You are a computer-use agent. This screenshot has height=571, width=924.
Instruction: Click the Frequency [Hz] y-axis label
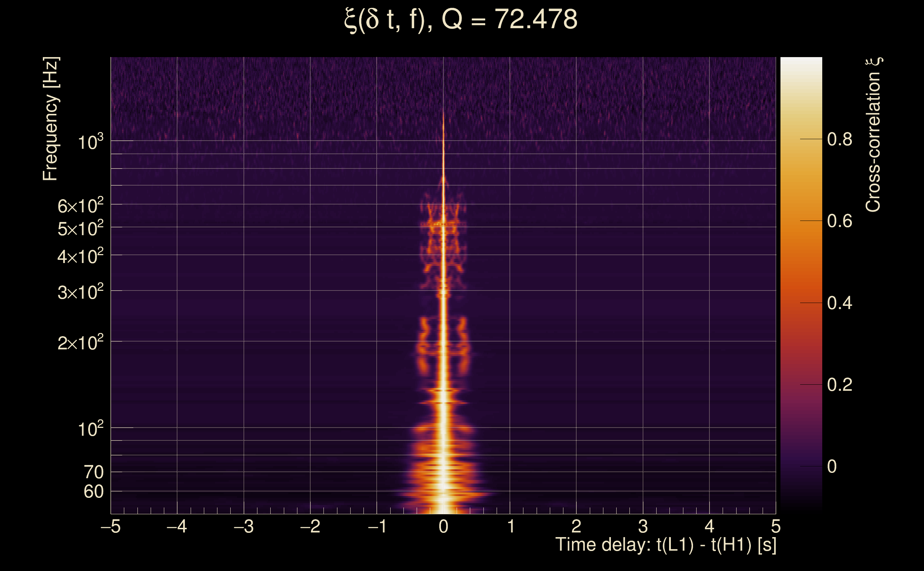point(50,119)
